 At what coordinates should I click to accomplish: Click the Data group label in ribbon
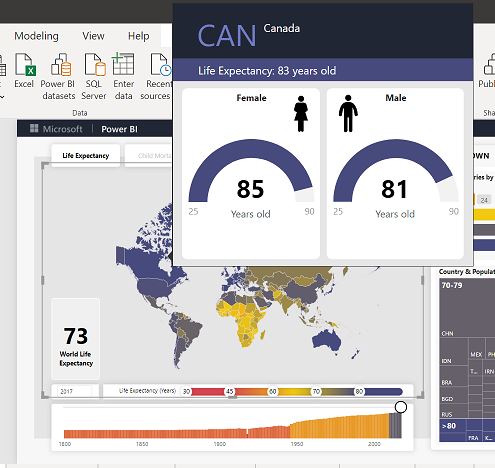point(80,113)
